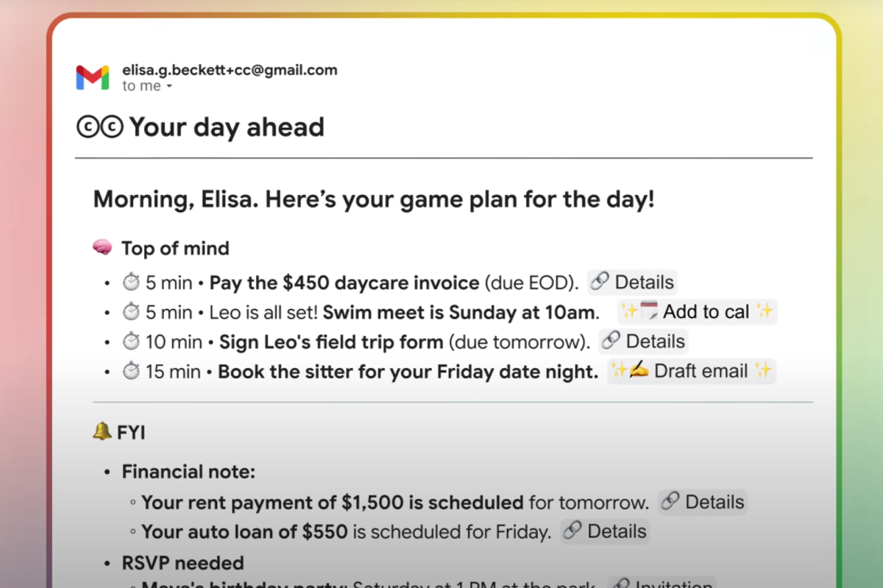883x588 pixels.
Task: Click 'Draft email' to book the sitter
Action: coord(691,372)
